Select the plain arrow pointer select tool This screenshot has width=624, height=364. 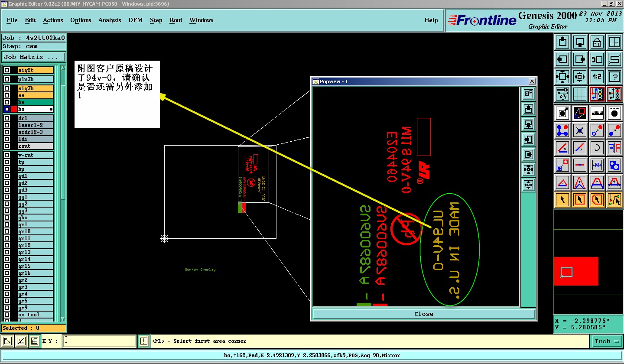pyautogui.click(x=562, y=200)
